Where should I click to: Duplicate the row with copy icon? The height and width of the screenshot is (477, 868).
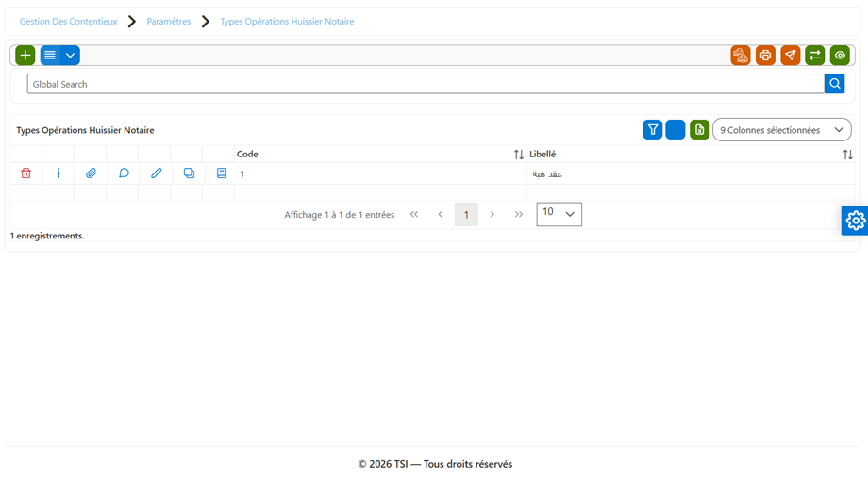[189, 173]
